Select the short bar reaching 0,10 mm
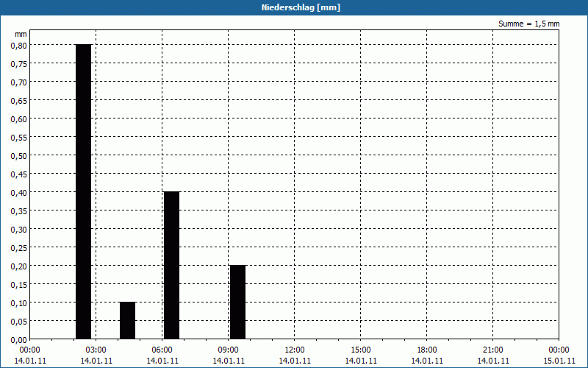The image size is (588, 368). [127, 321]
